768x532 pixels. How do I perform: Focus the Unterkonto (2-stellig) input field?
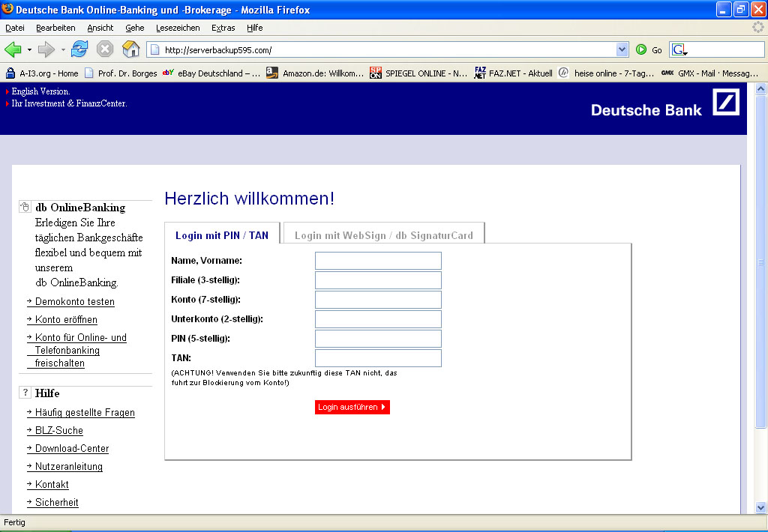pyautogui.click(x=378, y=319)
